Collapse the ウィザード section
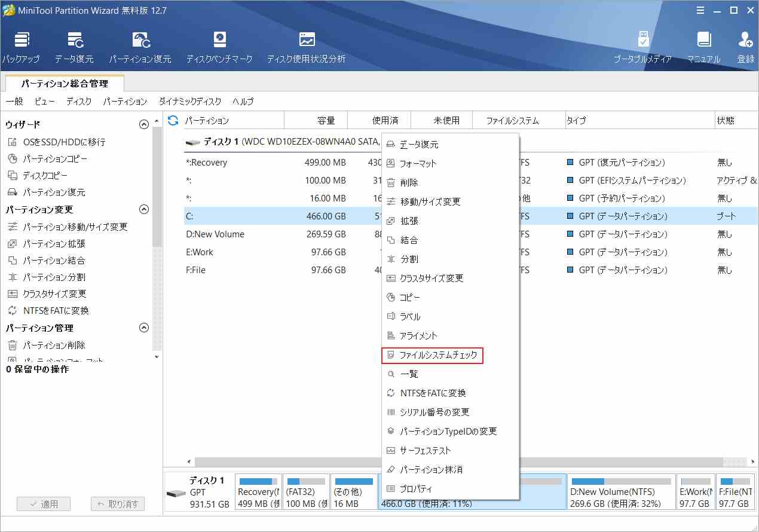 [x=143, y=125]
